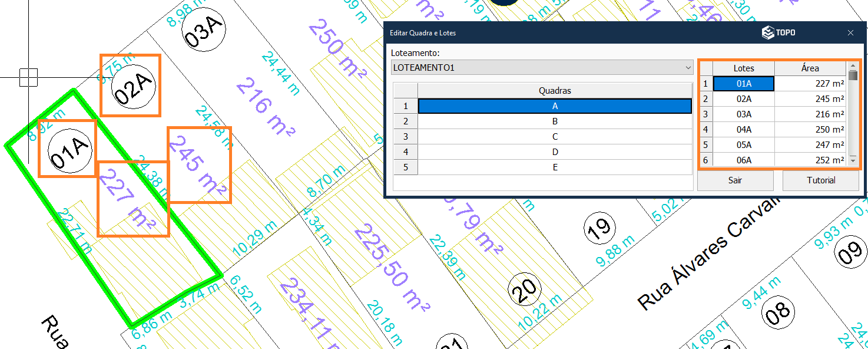The width and height of the screenshot is (868, 349).
Task: Pick Quadra D row
Action: click(554, 152)
